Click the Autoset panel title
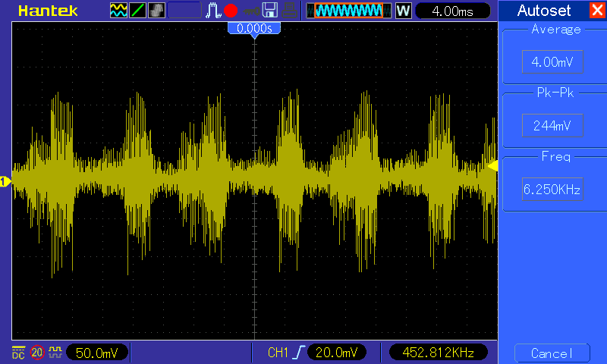 [x=544, y=11]
